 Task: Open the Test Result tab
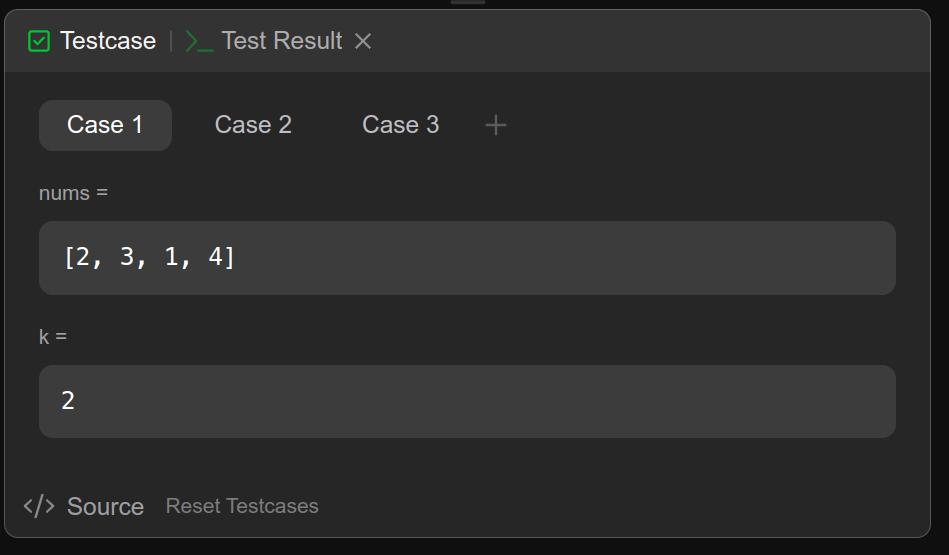pos(281,41)
